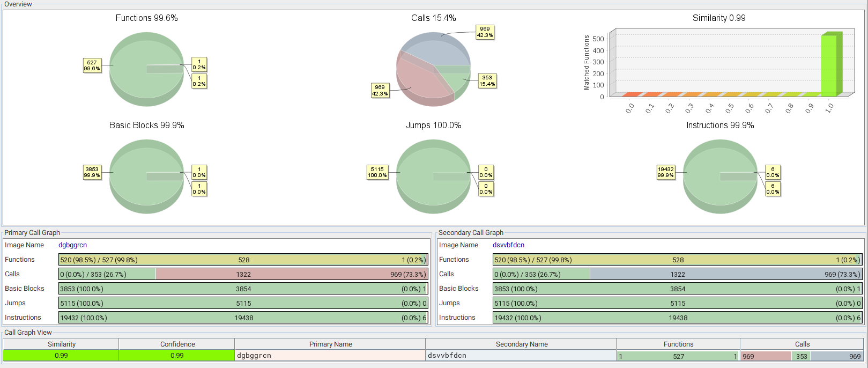Click the 527 99.6% label on Functions pie
The width and height of the screenshot is (868, 368).
(x=92, y=65)
